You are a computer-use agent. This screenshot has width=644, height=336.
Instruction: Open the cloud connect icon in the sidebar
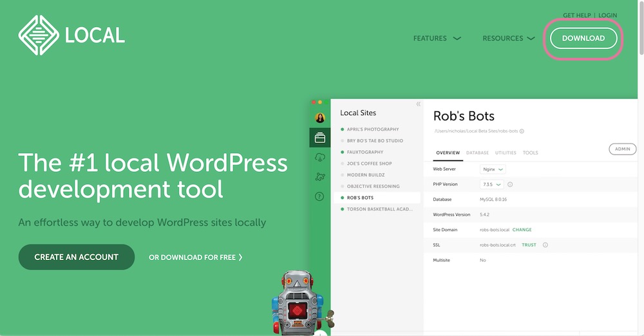(x=320, y=157)
